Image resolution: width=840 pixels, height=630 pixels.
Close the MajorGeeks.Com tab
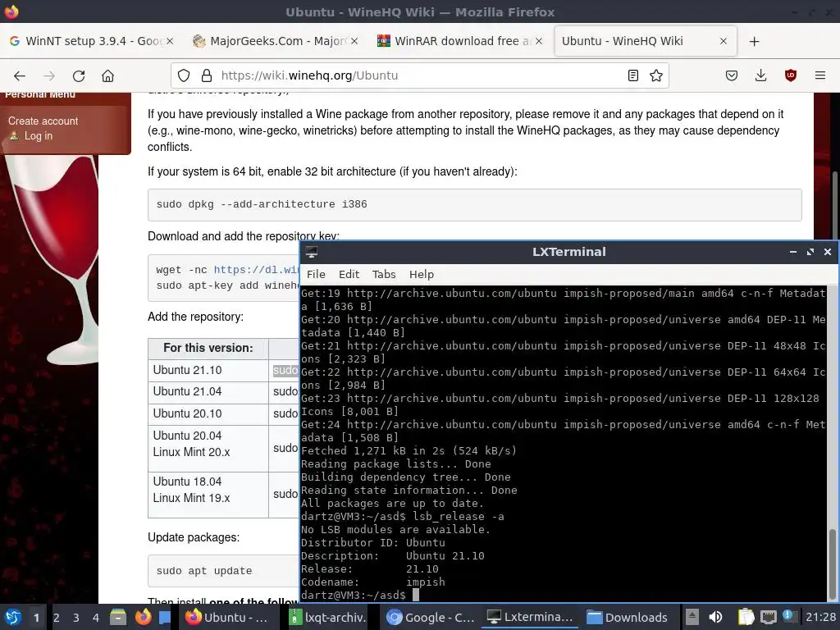pyautogui.click(x=354, y=41)
